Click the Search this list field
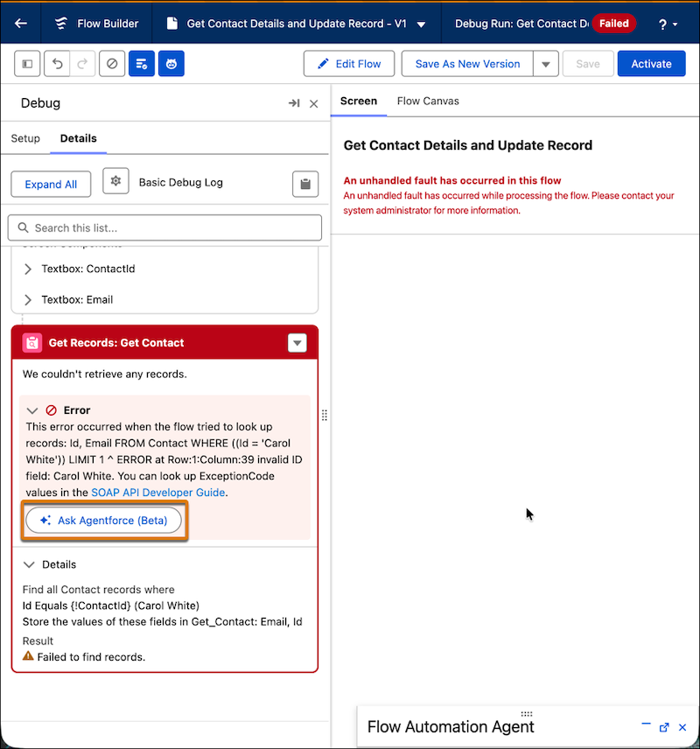 click(x=164, y=227)
